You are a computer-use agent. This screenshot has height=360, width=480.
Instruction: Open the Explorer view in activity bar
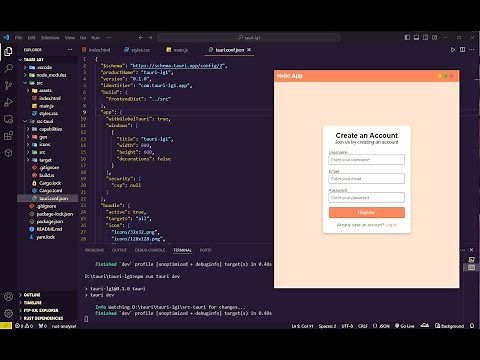point(8,51)
